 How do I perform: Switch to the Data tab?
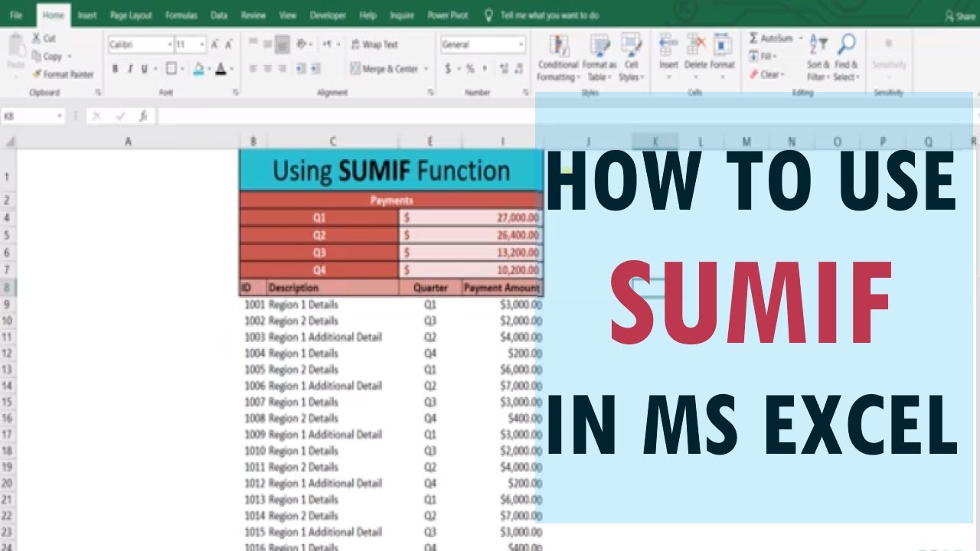[x=219, y=15]
